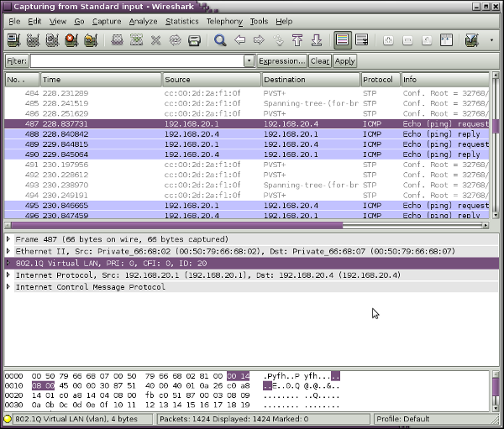The image size is (504, 429).
Task: Stop the running capture
Action: pos(71,40)
